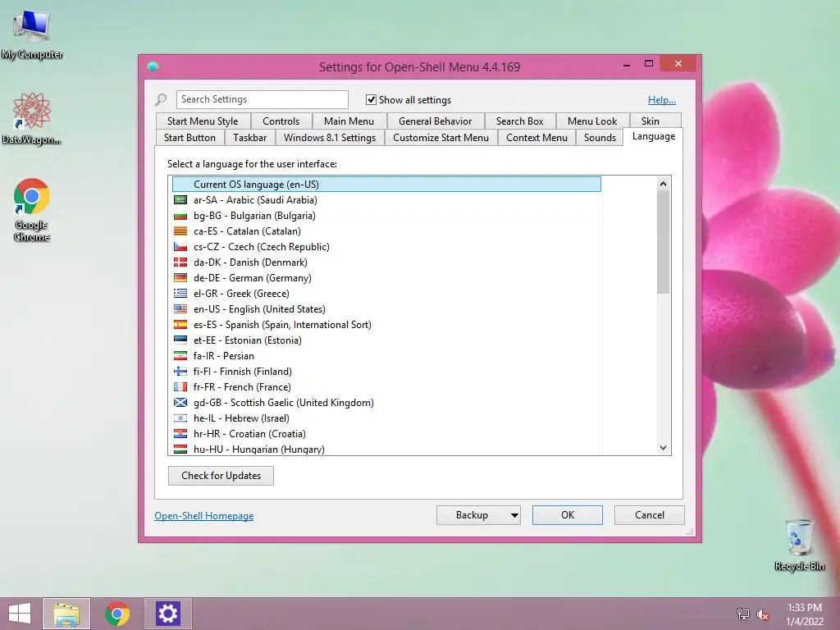This screenshot has width=840, height=630.
Task: Open File Explorer in the taskbar
Action: click(x=66, y=614)
